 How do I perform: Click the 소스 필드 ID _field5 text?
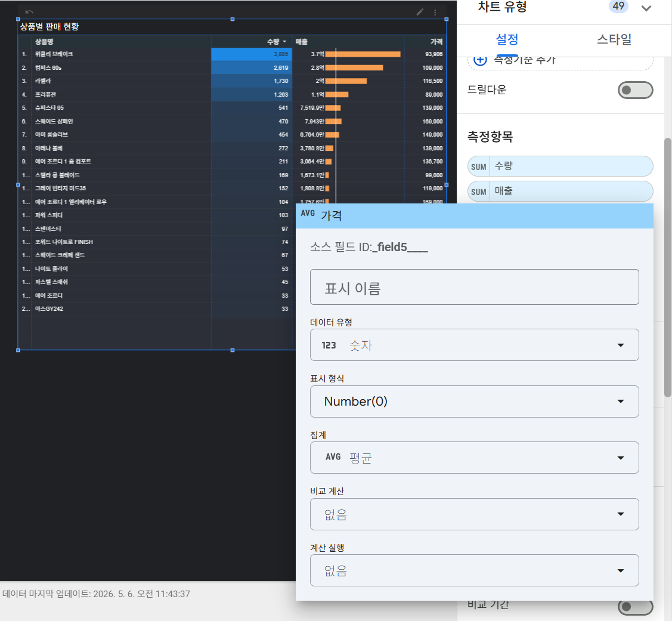tap(369, 247)
